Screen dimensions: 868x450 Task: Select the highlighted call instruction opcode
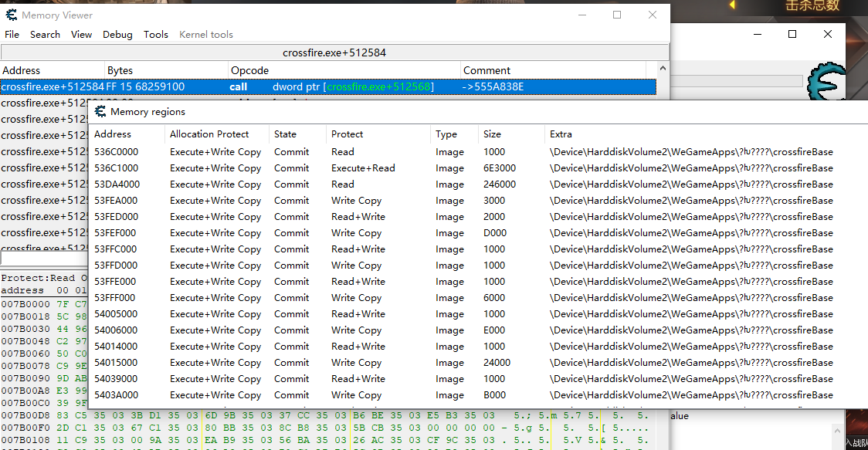(x=238, y=87)
